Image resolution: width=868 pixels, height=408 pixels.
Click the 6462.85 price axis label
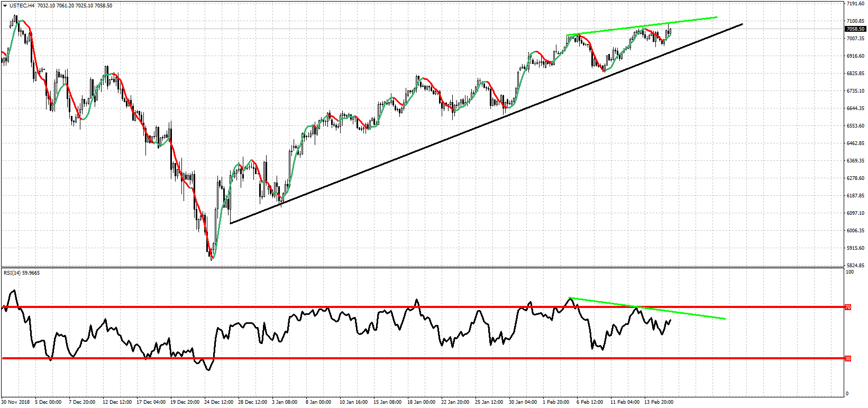point(855,143)
